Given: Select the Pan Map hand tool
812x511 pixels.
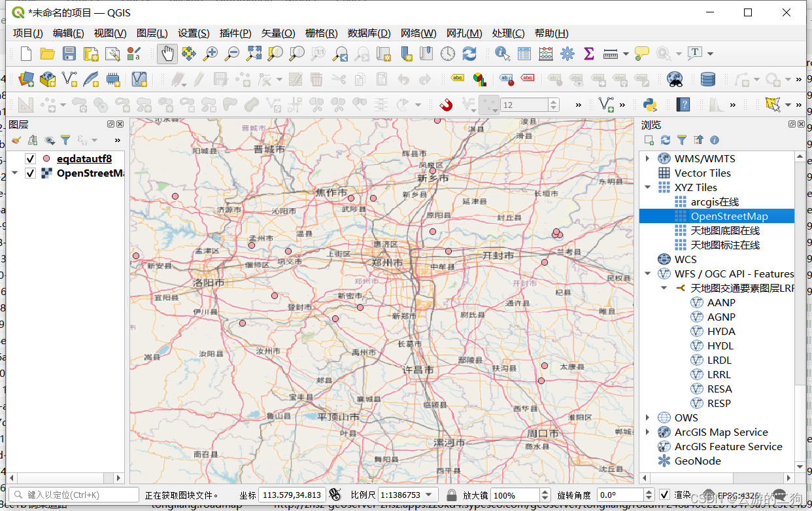Looking at the screenshot, I should (167, 54).
